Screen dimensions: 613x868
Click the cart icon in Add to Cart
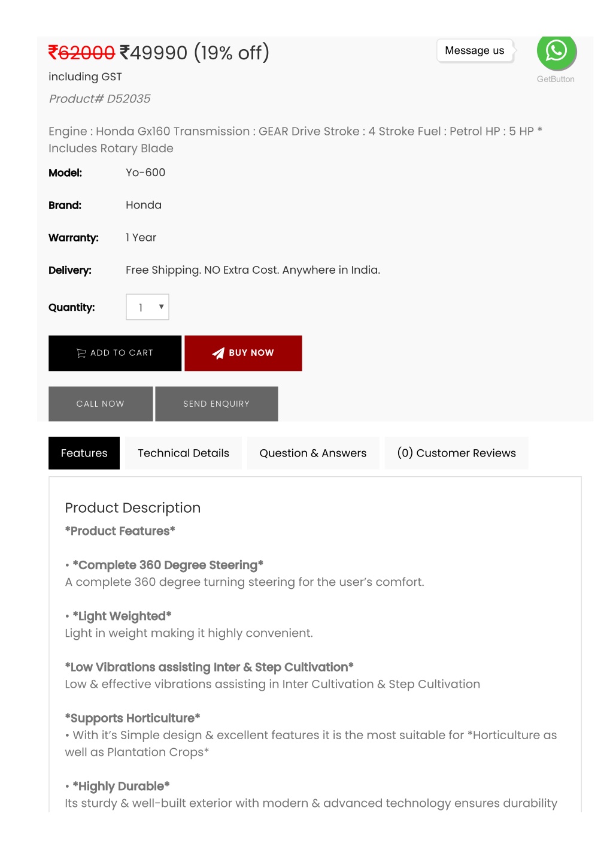[81, 353]
